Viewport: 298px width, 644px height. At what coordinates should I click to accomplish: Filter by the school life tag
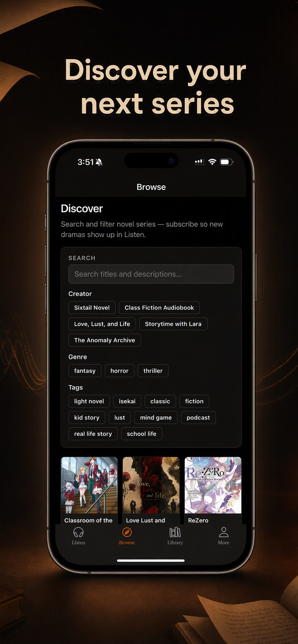click(x=142, y=433)
